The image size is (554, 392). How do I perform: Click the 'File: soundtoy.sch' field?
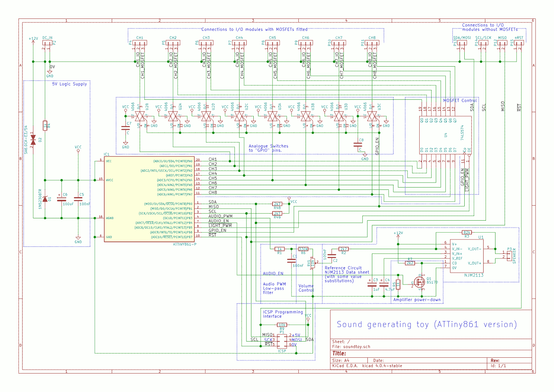(x=351, y=347)
